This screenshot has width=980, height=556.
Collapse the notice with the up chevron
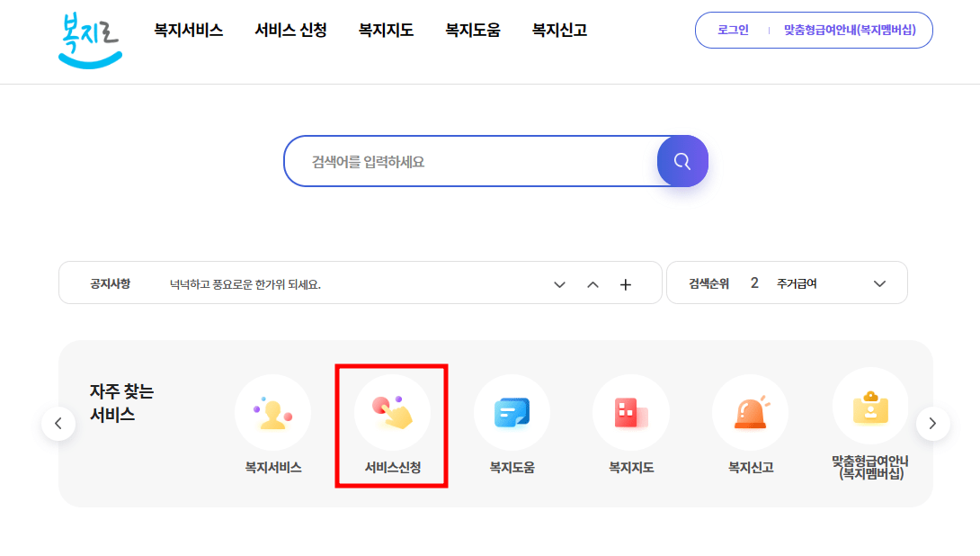(592, 282)
